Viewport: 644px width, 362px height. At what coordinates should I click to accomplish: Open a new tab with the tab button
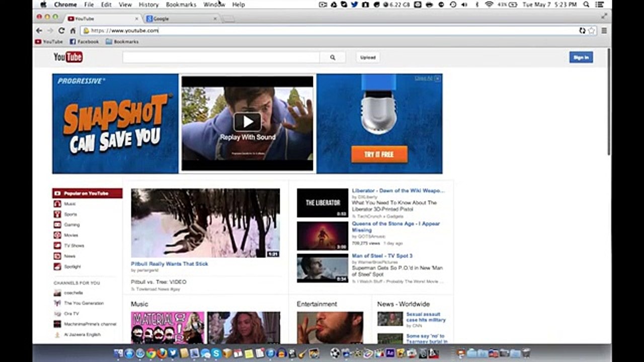point(228,19)
